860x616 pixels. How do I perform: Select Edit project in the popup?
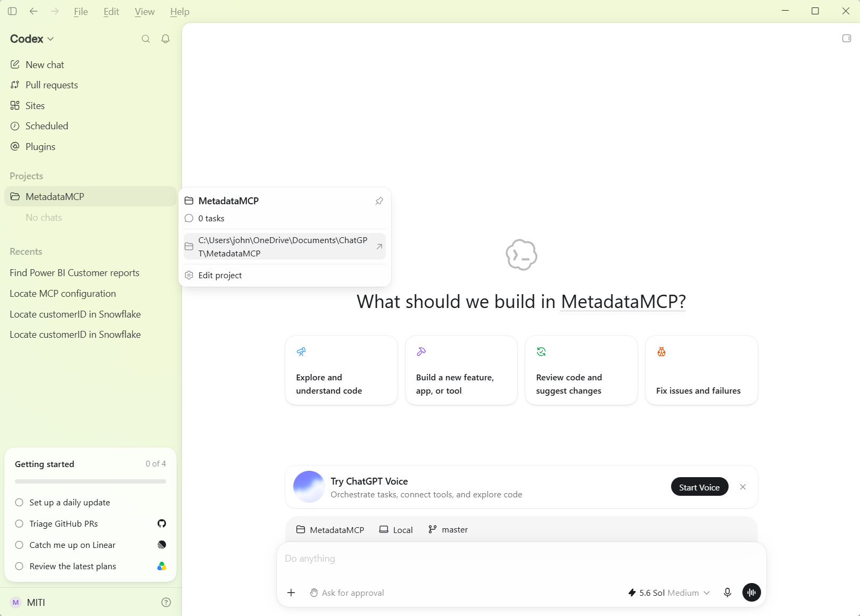(285, 275)
